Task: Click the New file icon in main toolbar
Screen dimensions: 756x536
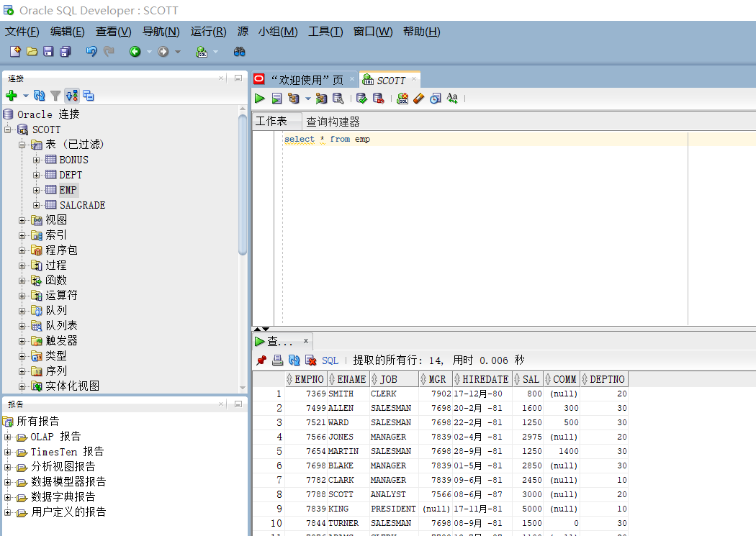Action: click(x=15, y=51)
